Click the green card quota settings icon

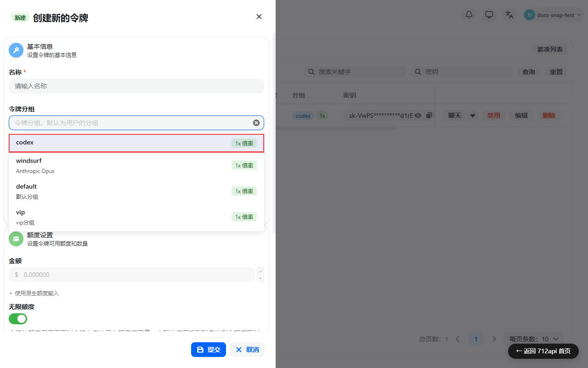click(x=16, y=239)
